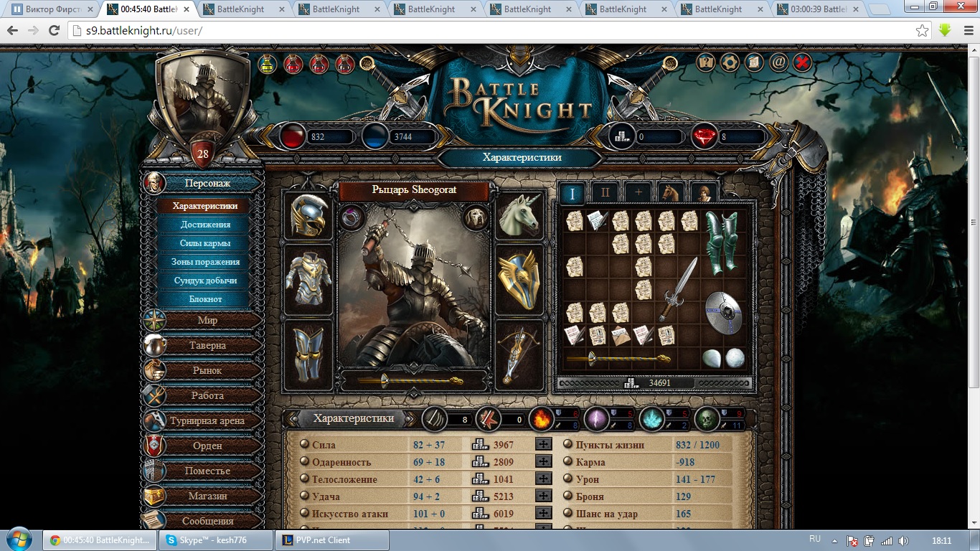This screenshot has width=980, height=551.
Task: Open Достижения submenu item
Action: [x=204, y=225]
